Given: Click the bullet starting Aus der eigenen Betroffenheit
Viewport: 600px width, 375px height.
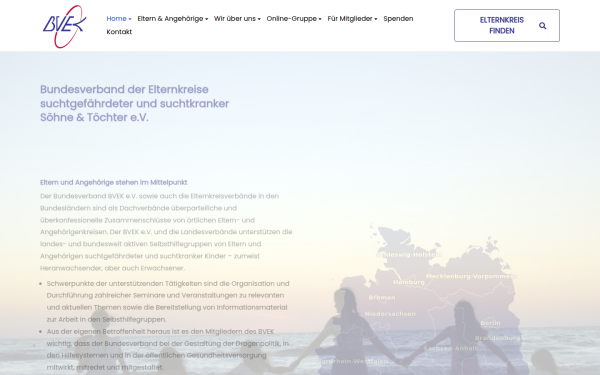Looking at the screenshot, I should pyautogui.click(x=168, y=349).
